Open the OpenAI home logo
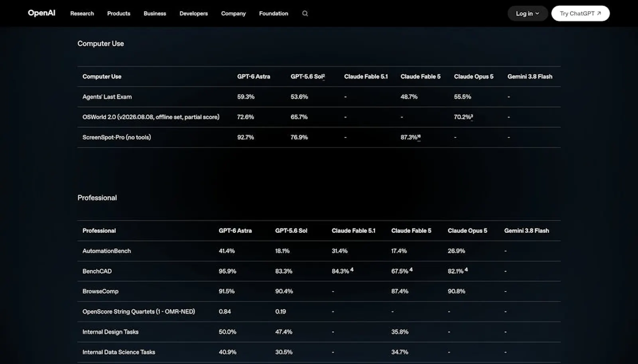The width and height of the screenshot is (638, 364). (41, 13)
